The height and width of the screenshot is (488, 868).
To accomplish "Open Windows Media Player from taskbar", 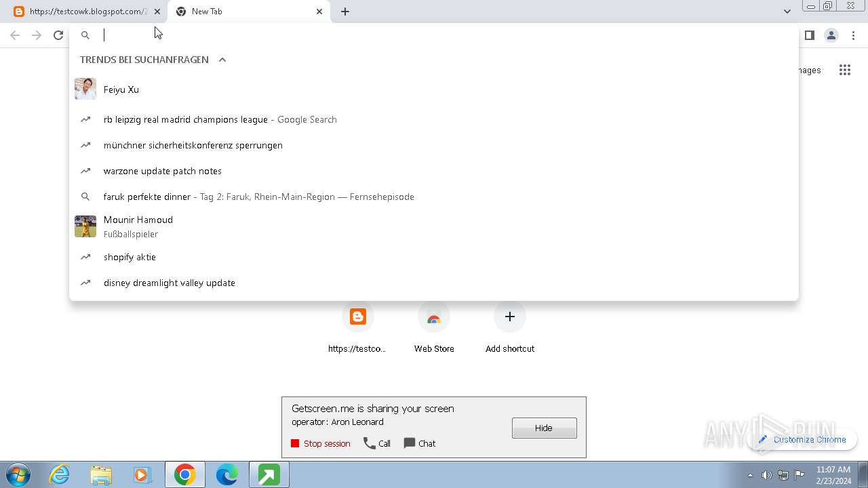I will click(142, 475).
